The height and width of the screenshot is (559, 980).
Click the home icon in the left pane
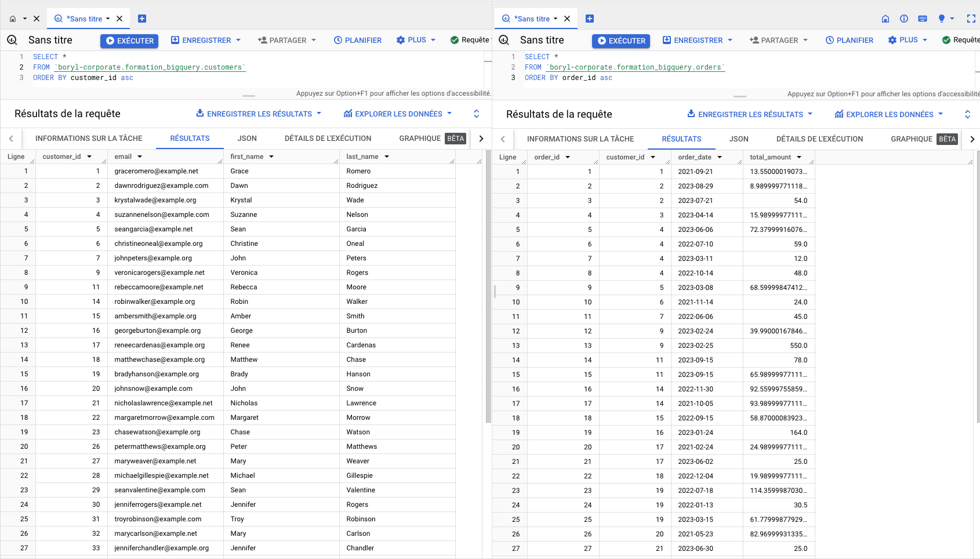(x=13, y=19)
